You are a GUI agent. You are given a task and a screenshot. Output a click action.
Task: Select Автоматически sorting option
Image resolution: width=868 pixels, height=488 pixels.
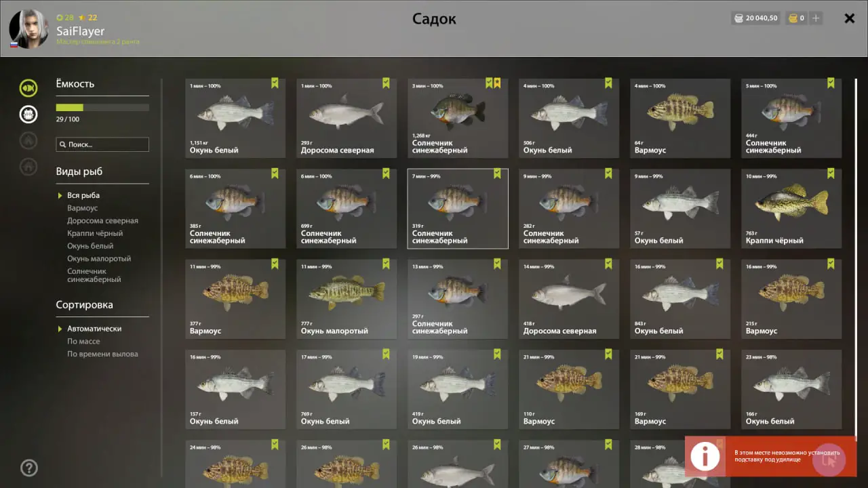pyautogui.click(x=94, y=329)
